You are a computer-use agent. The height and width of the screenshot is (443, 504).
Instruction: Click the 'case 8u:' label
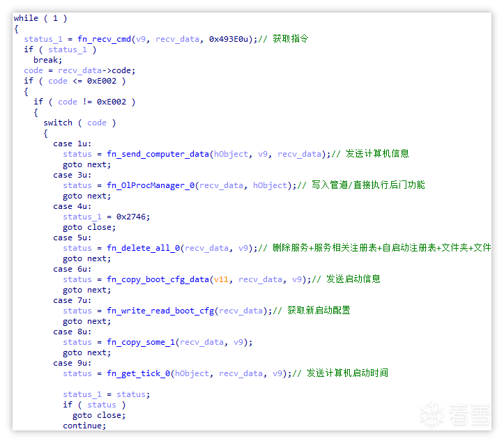[72, 332]
